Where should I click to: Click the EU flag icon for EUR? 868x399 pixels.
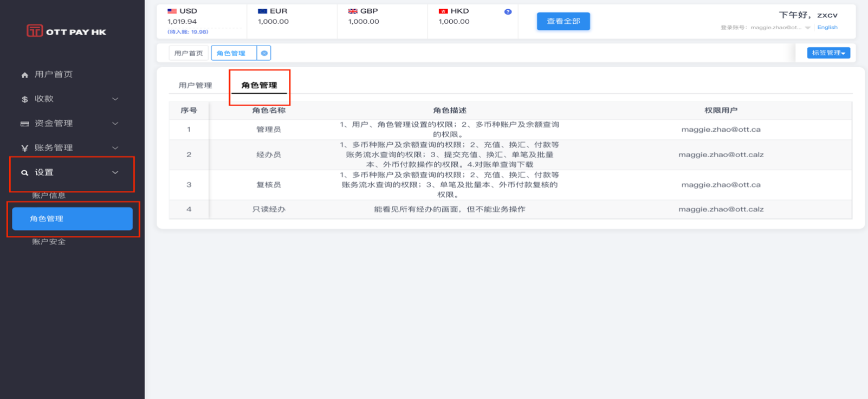[262, 11]
